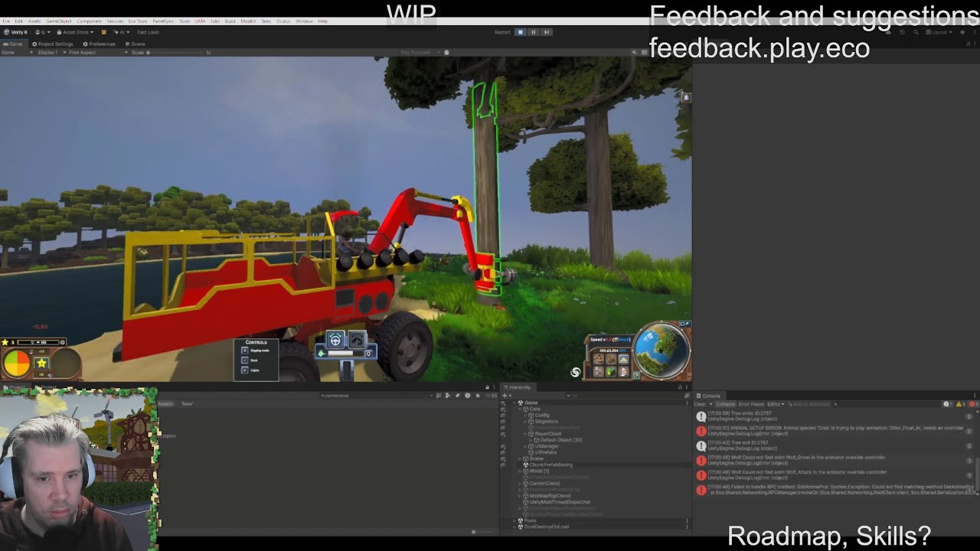Open the Game view mode dropdown
980x551 pixels.
tap(17, 52)
